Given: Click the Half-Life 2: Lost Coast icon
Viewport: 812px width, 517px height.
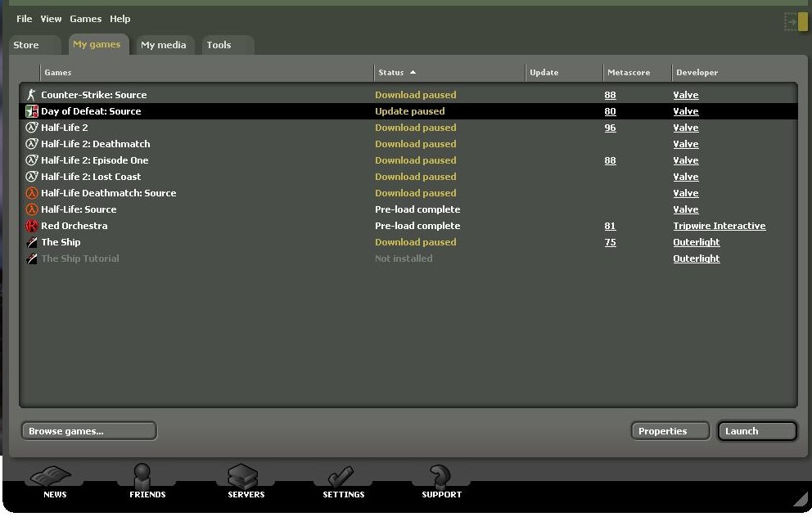Looking at the screenshot, I should click(x=32, y=177).
